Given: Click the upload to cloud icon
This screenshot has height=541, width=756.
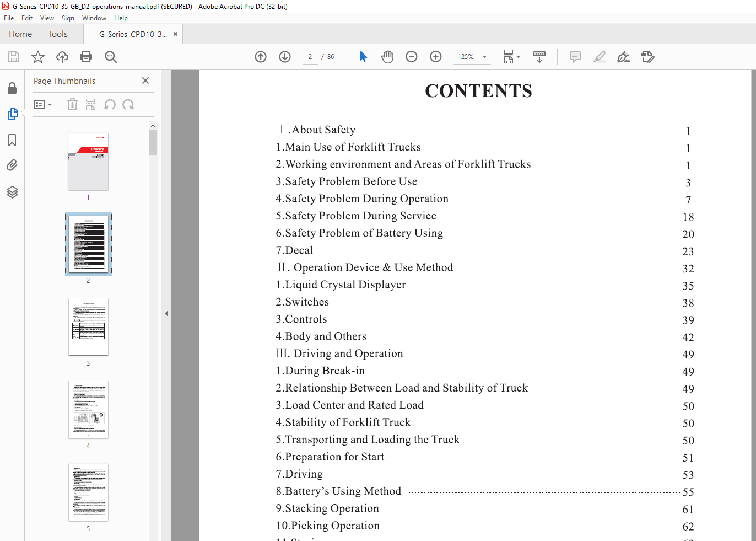Looking at the screenshot, I should (x=62, y=57).
